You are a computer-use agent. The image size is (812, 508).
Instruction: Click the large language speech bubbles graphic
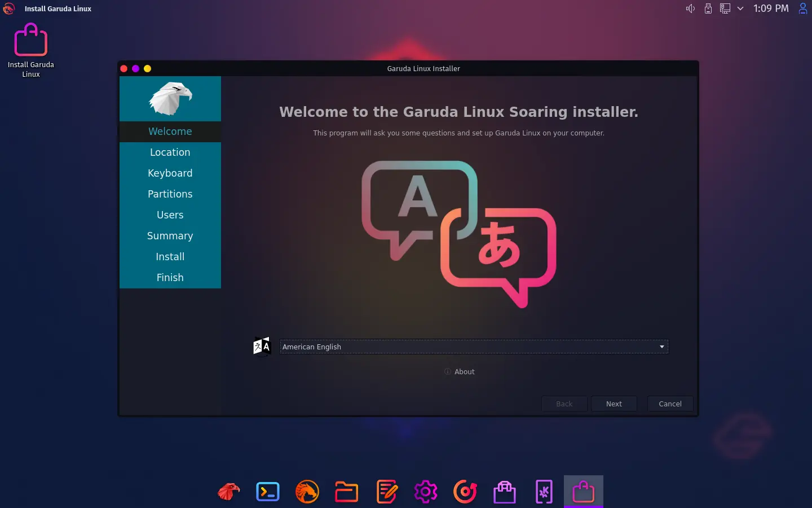tap(459, 234)
